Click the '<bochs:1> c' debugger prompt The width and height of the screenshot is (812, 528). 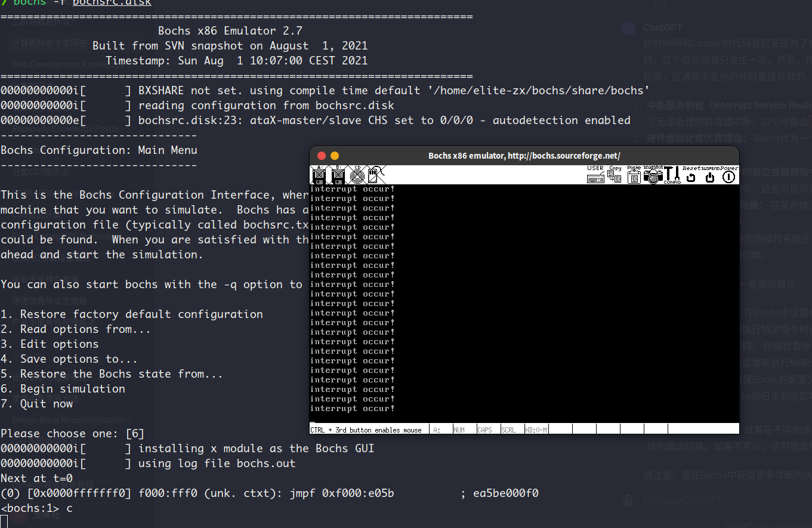pos(36,508)
